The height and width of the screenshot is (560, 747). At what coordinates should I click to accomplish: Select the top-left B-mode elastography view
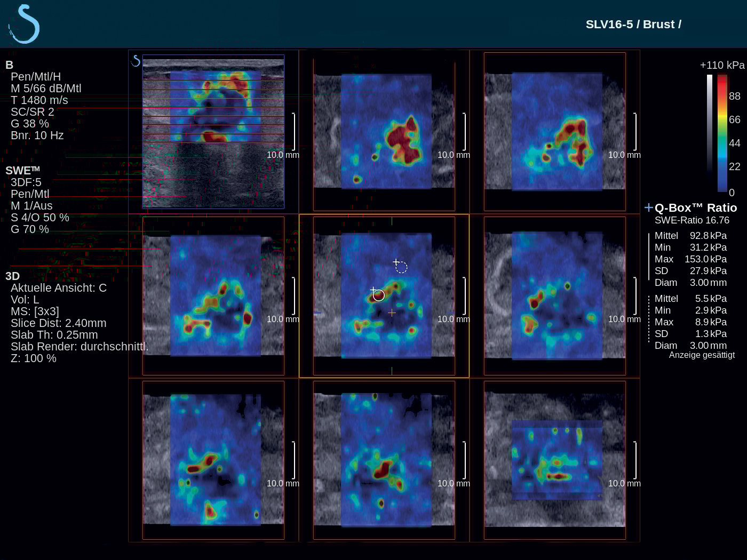point(213,131)
